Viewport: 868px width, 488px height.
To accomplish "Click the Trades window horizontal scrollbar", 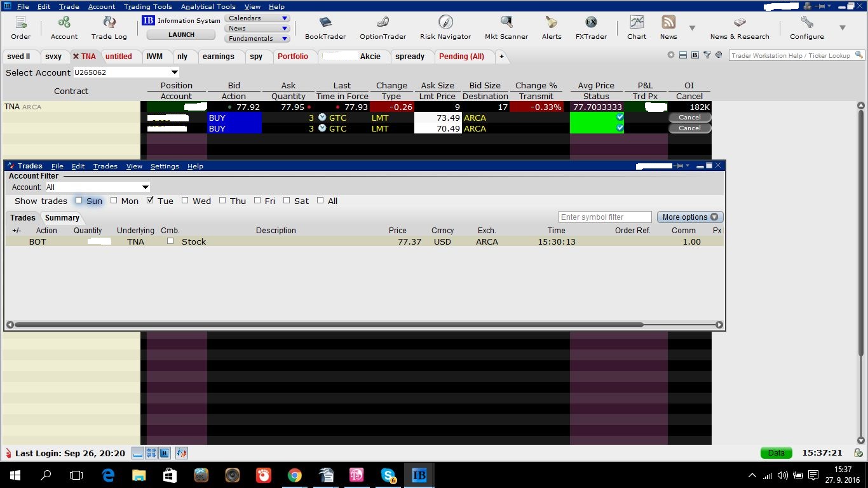I will 329,325.
